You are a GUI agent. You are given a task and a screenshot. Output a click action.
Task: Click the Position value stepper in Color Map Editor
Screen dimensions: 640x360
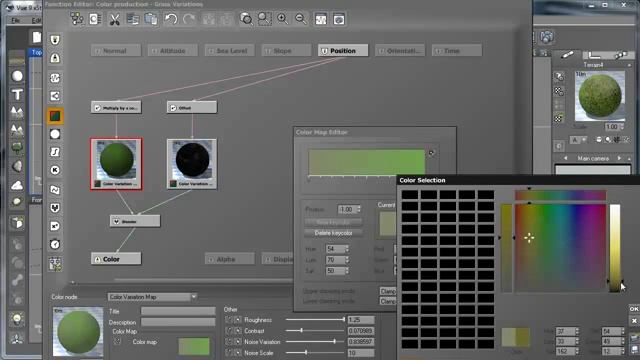359,209
